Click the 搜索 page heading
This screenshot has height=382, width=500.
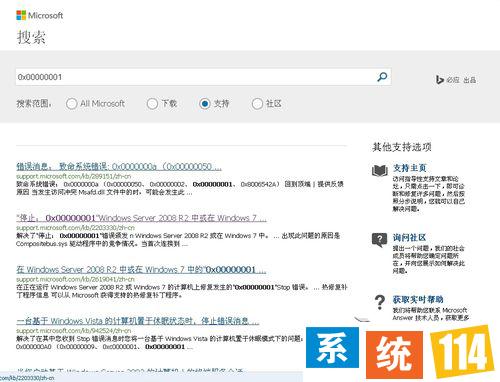click(31, 37)
